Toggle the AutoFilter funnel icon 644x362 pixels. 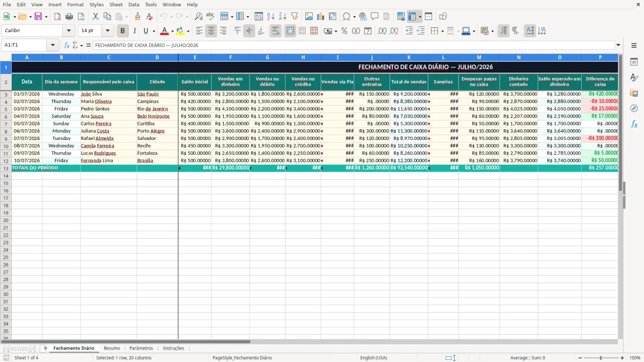[x=294, y=17]
